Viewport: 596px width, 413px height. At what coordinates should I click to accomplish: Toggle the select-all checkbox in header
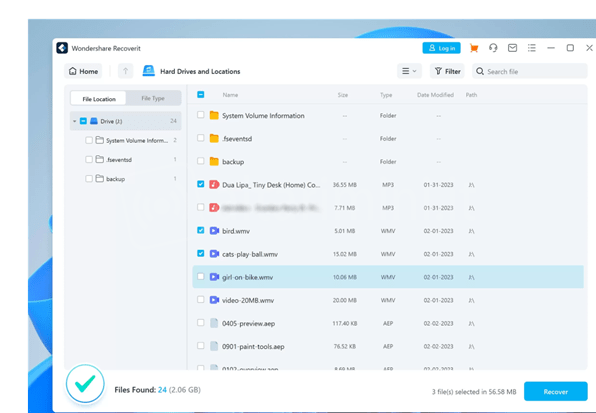point(201,95)
